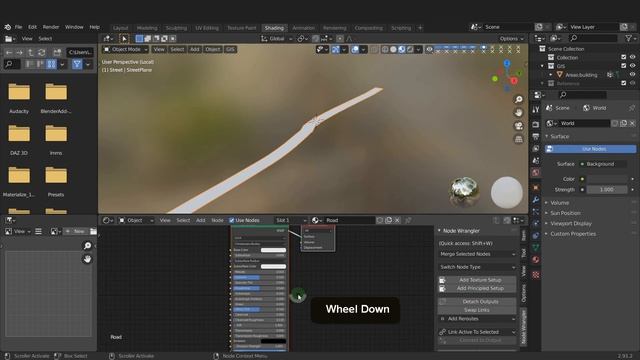The height and width of the screenshot is (360, 640).
Task: Open the Object properties tab icon
Action: [536, 188]
